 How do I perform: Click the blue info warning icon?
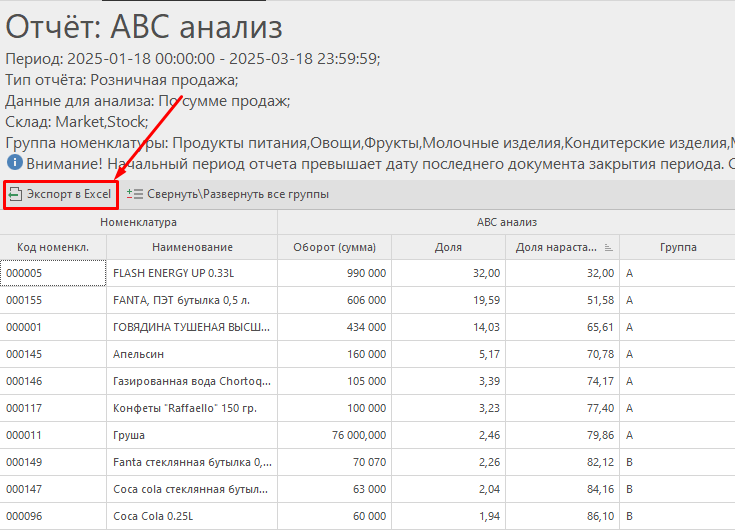pyautogui.click(x=14, y=162)
